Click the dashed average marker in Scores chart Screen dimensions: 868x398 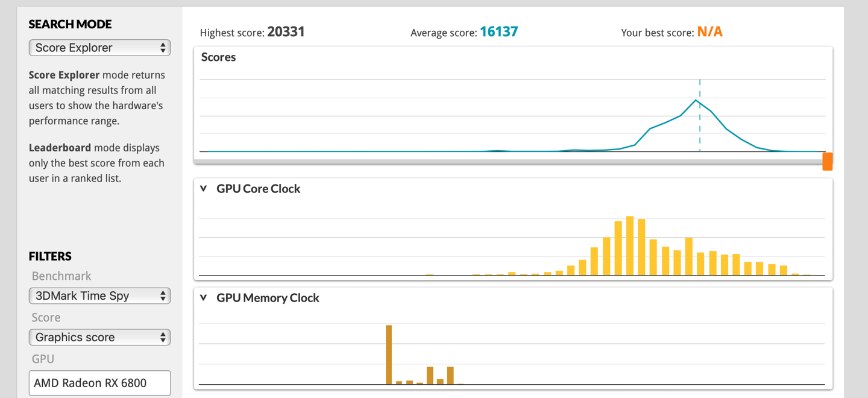tap(700, 127)
